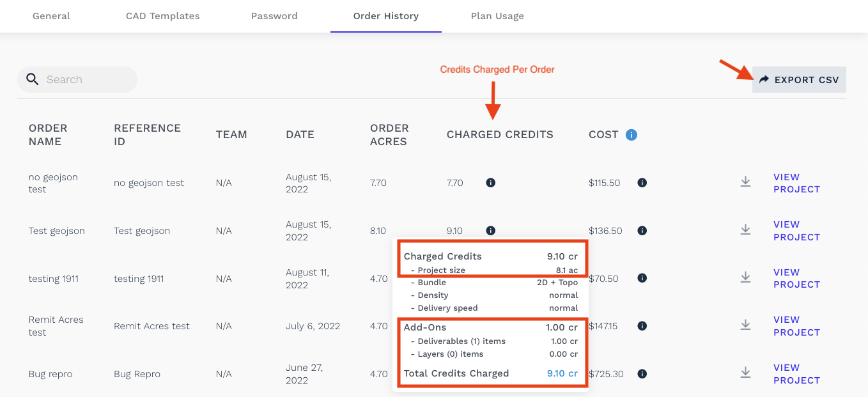Show cost details for the $147.15 order
The image size is (868, 397).
pos(642,326)
